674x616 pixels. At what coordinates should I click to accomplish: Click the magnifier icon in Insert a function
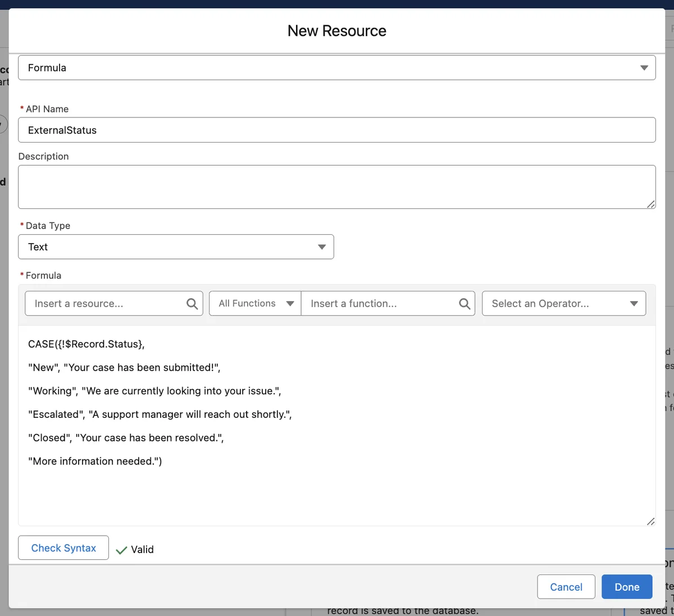(x=464, y=304)
